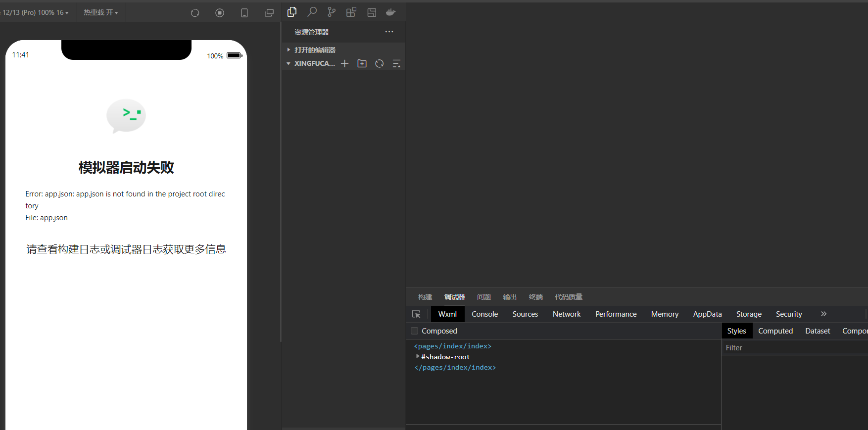The image size is (868, 430).
Task: Open the device model 12/13 Pro dropdown
Action: (35, 12)
